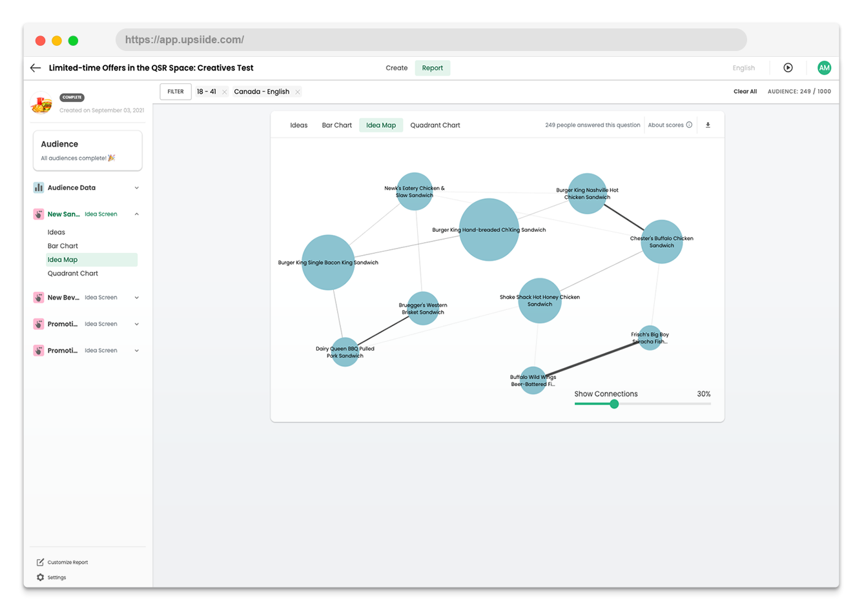Click the AUDIENCE: 249 / 1000 counter
The height and width of the screenshot is (616, 864).
799,92
